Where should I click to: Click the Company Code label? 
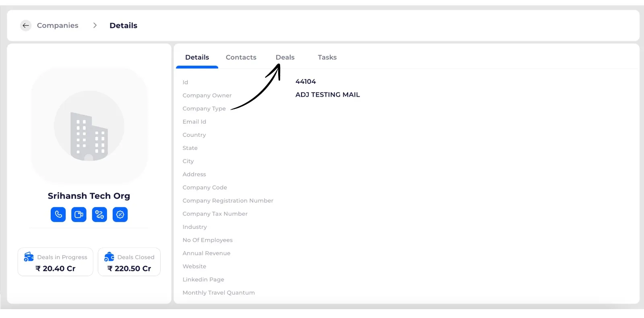pos(204,187)
